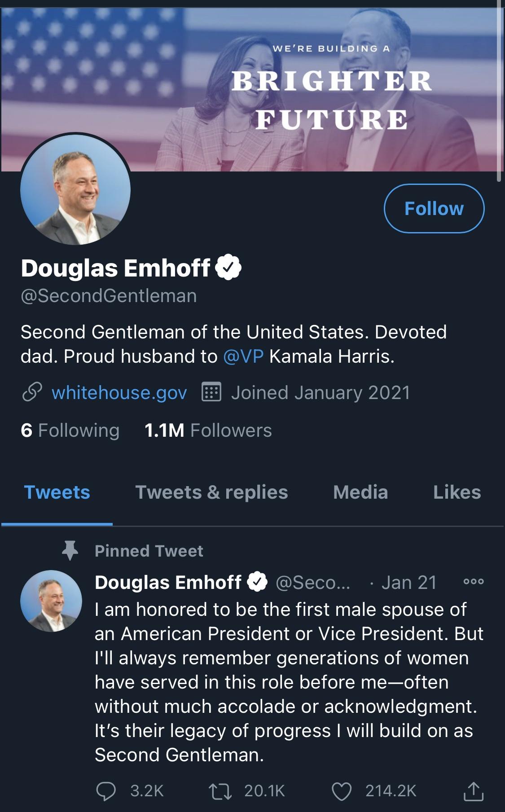Follow Douglas Emhoff
Viewport: 505px width, 812px height.
(x=434, y=208)
